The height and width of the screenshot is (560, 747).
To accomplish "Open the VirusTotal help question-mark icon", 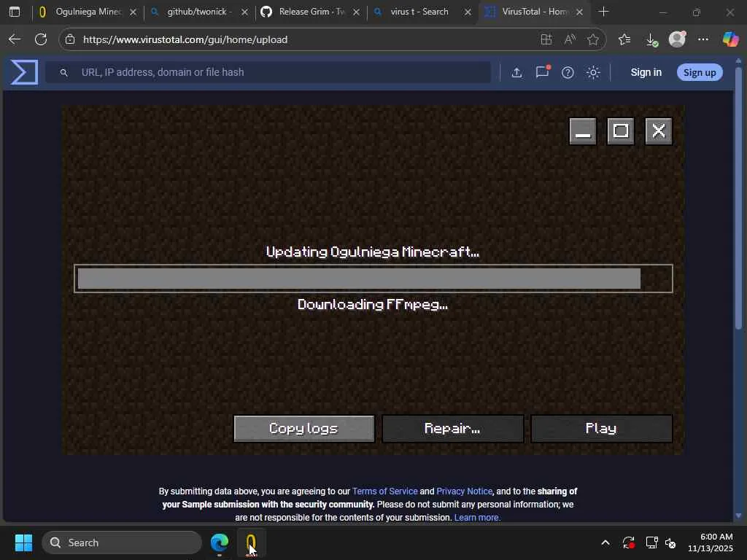I will point(568,72).
